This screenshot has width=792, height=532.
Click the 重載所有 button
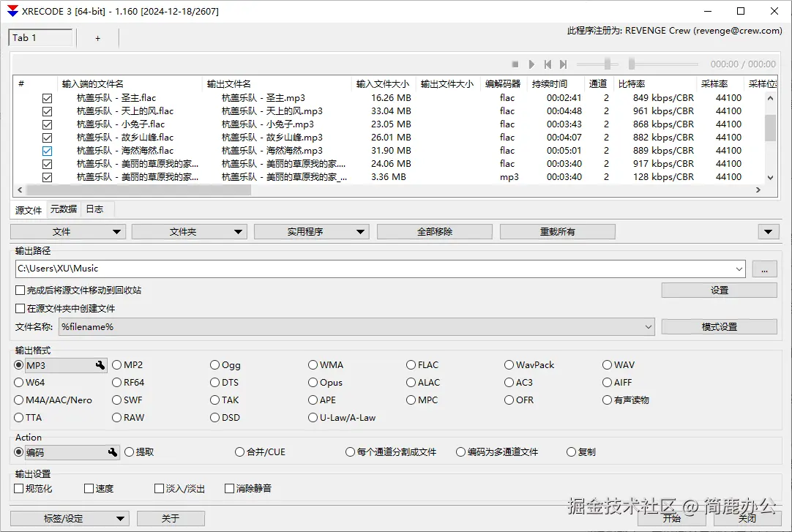tap(558, 232)
